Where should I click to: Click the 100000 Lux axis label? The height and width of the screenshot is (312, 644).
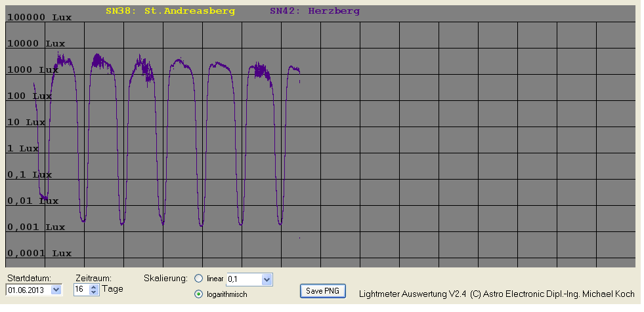(x=39, y=18)
